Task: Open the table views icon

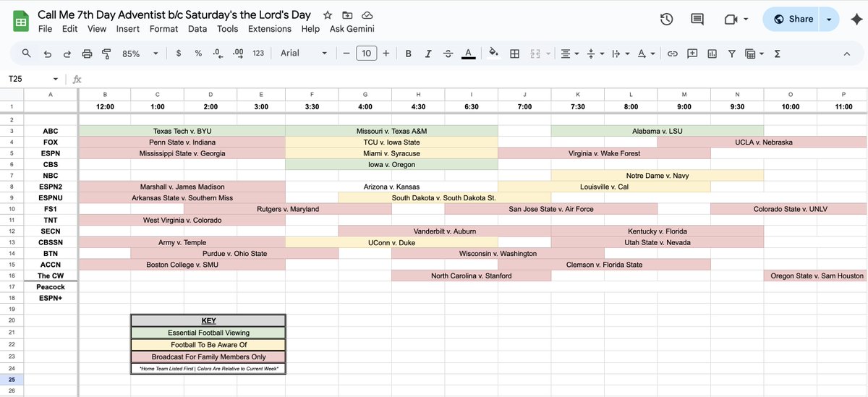Action: pyautogui.click(x=751, y=54)
